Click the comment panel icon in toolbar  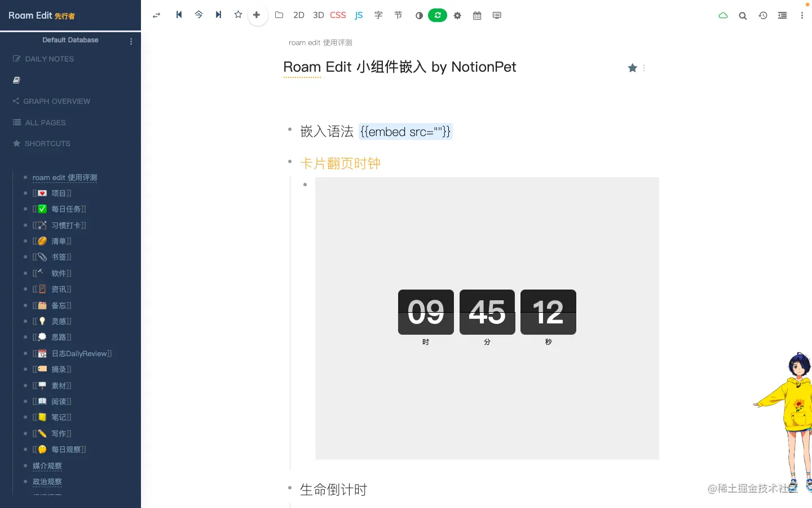click(x=497, y=16)
